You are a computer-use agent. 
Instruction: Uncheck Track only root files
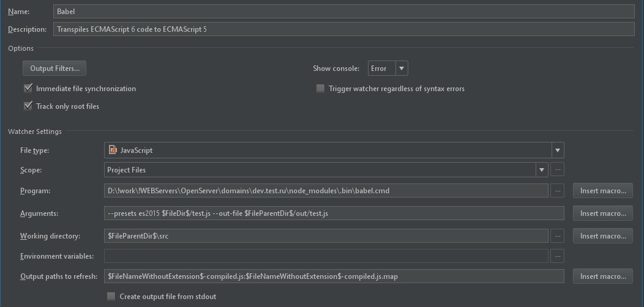click(x=28, y=106)
